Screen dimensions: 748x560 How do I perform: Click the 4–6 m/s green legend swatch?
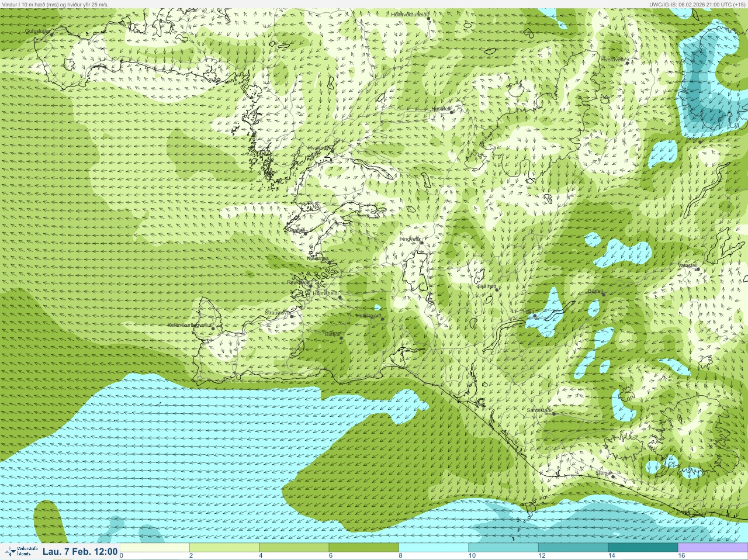[x=294, y=548]
